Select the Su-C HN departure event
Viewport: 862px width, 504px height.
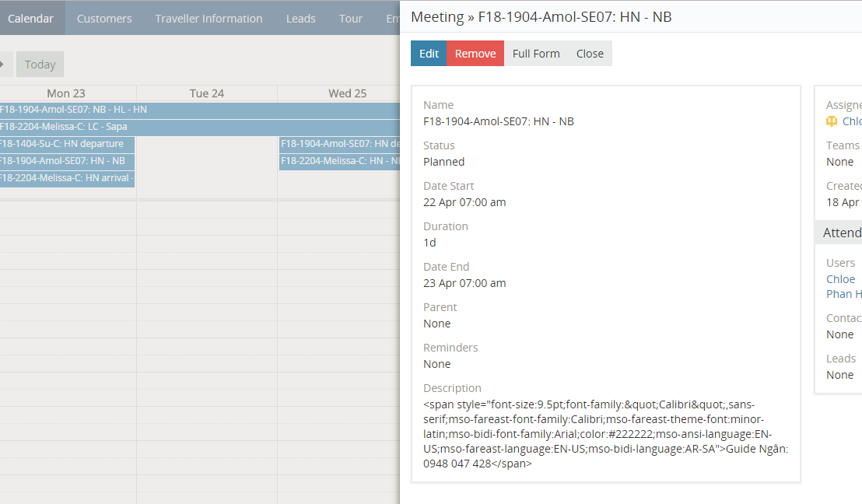66,144
